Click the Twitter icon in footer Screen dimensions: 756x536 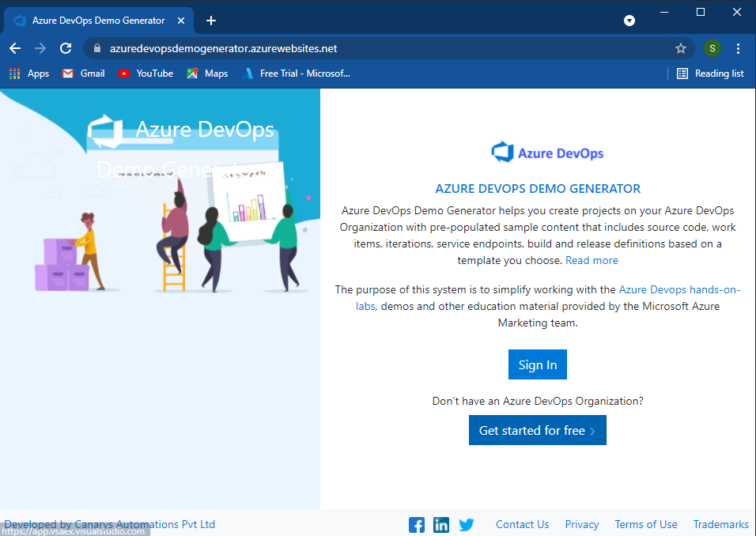click(467, 524)
